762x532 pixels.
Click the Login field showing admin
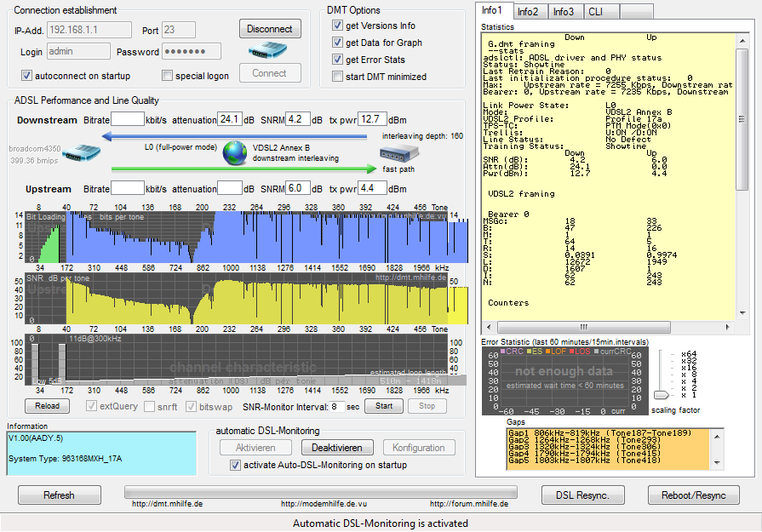click(x=78, y=51)
